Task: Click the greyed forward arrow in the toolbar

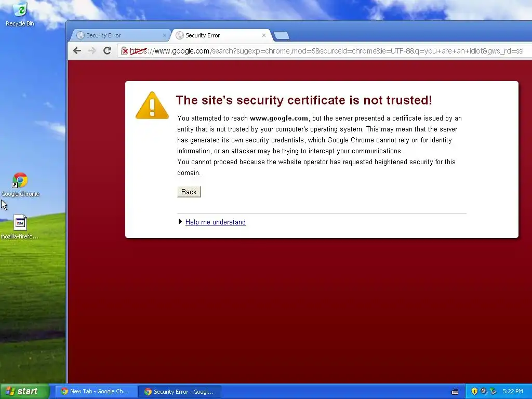Action: pos(92,51)
